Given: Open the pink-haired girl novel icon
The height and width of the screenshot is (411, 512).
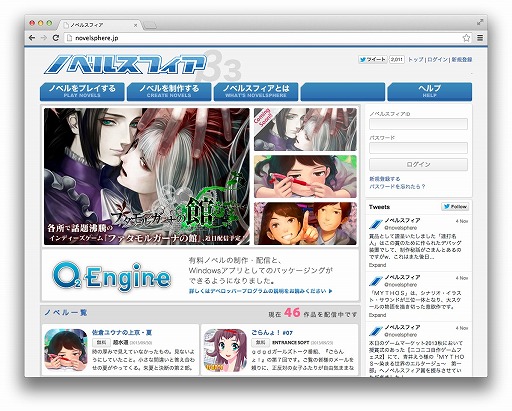Looking at the screenshot, I should [225, 350].
